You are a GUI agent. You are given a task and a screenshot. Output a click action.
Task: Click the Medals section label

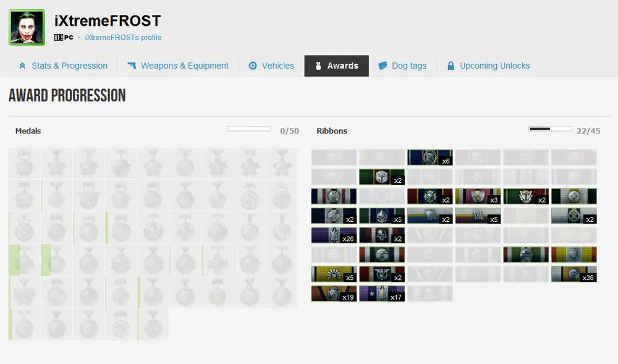point(28,131)
